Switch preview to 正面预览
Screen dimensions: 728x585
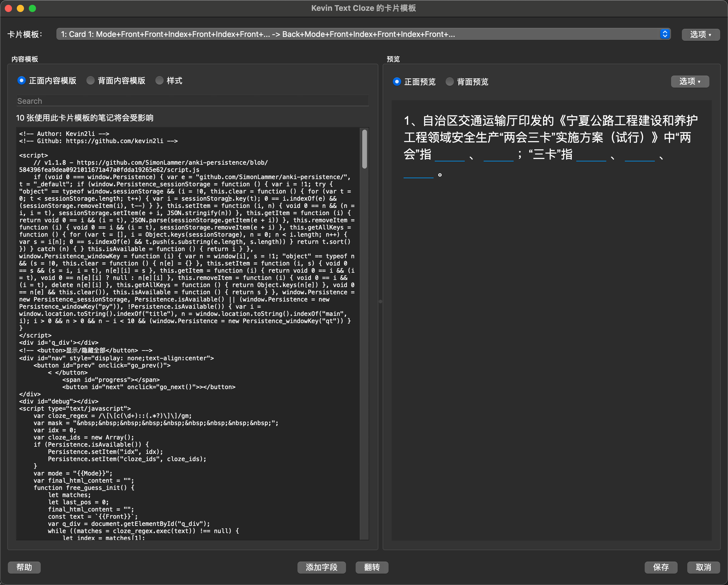coord(397,81)
